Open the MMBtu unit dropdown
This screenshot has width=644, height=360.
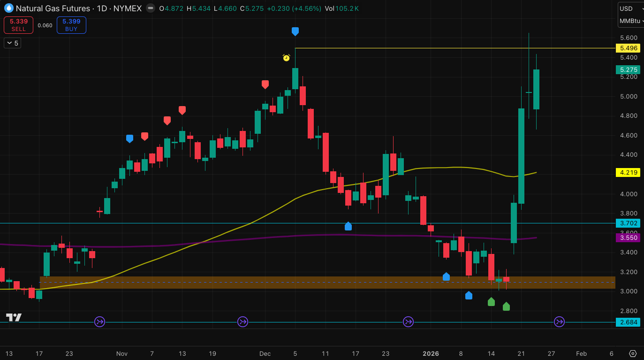630,21
